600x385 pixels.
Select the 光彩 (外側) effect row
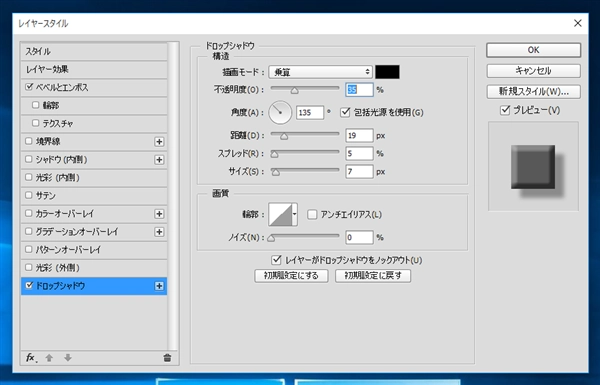click(x=94, y=268)
